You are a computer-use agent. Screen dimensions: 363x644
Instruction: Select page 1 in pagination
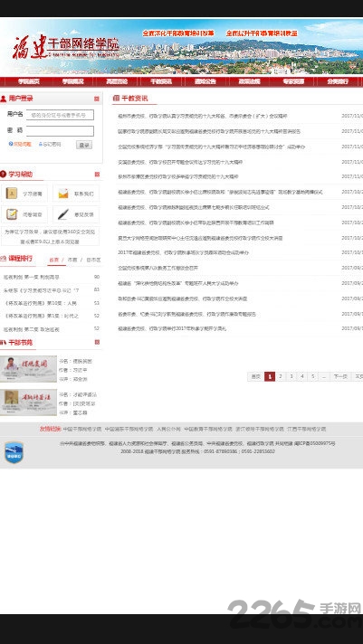(270, 376)
